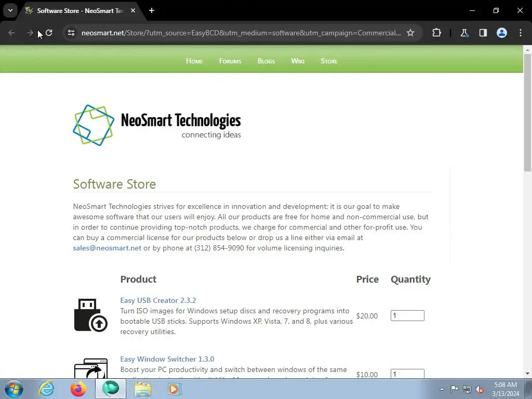Screen dimensions: 532x399
Task: Toggle the browser side panel
Action: tap(483, 33)
